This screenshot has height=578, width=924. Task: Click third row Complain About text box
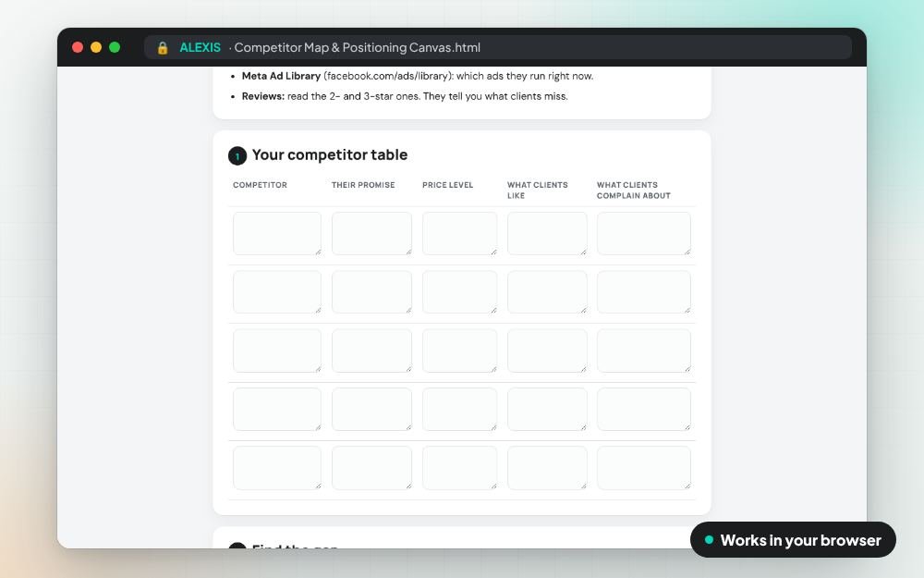[644, 350]
